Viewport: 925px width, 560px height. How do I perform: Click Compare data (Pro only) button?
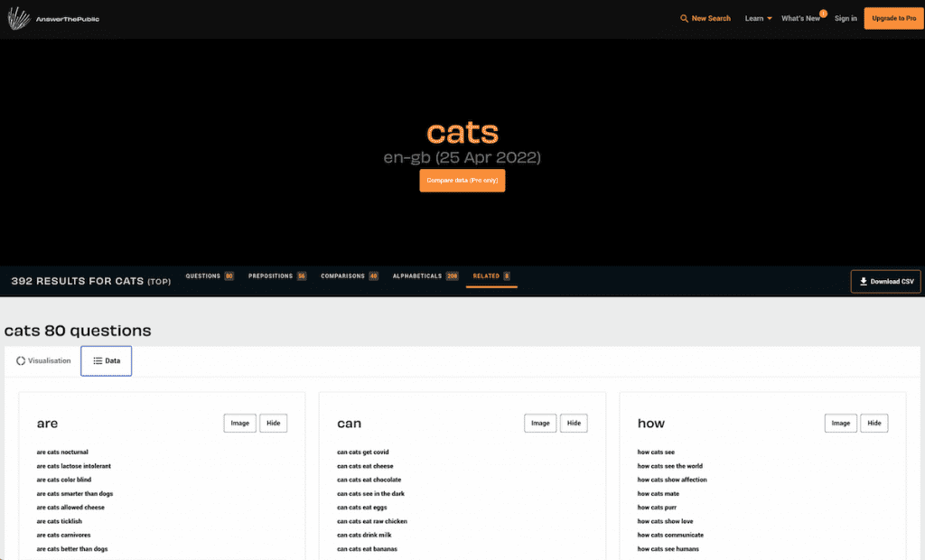coord(462,181)
